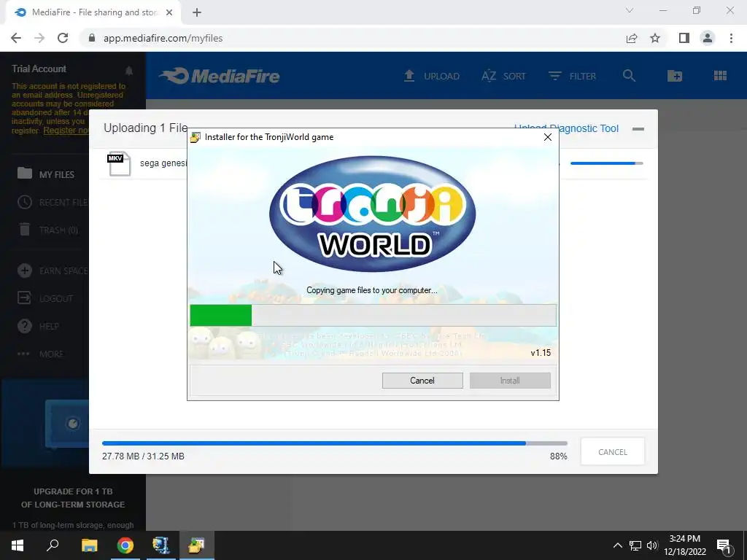The height and width of the screenshot is (560, 747).
Task: Click the Register now link
Action: tap(66, 131)
